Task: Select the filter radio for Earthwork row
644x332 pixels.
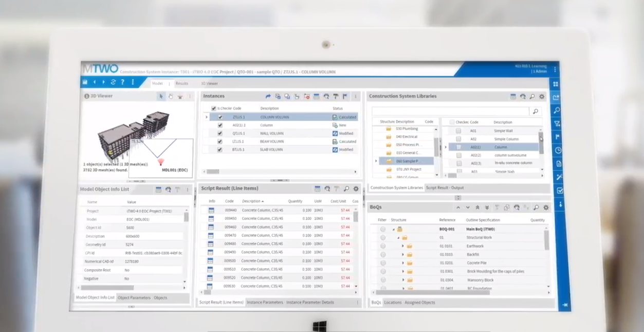Action: (x=383, y=246)
